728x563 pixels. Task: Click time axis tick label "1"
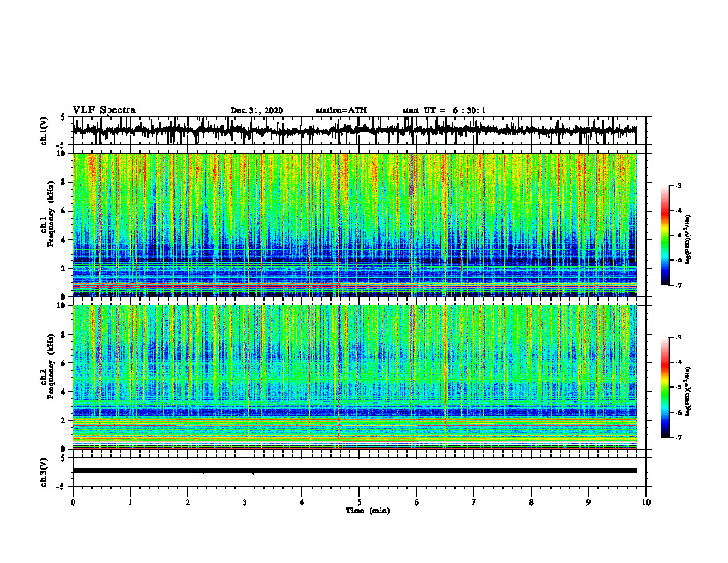click(x=130, y=502)
